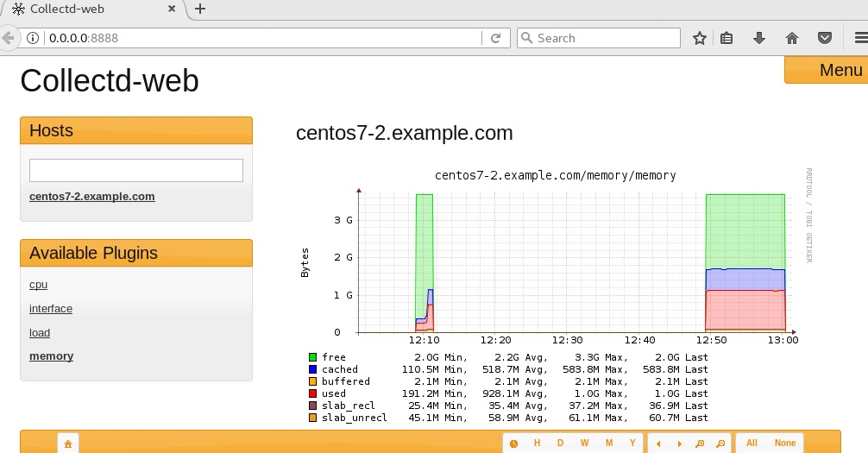
Task: Go to browser home page icon
Action: [x=792, y=38]
